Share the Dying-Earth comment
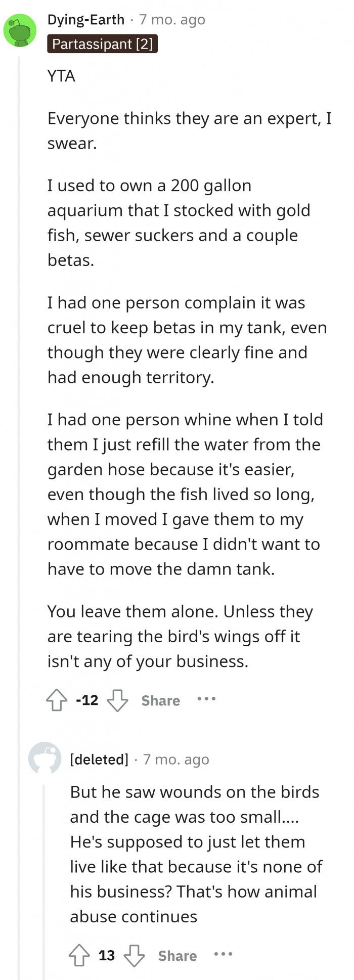Screen dimensions: 354x980 tap(160, 700)
